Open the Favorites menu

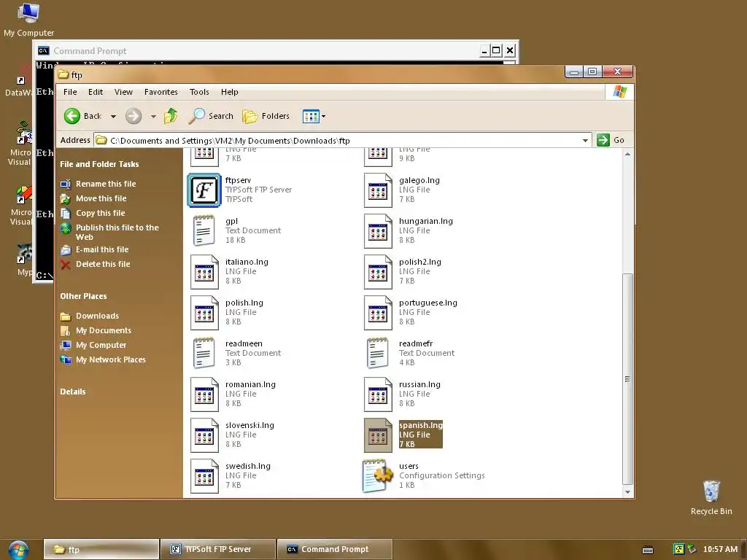pos(161,92)
